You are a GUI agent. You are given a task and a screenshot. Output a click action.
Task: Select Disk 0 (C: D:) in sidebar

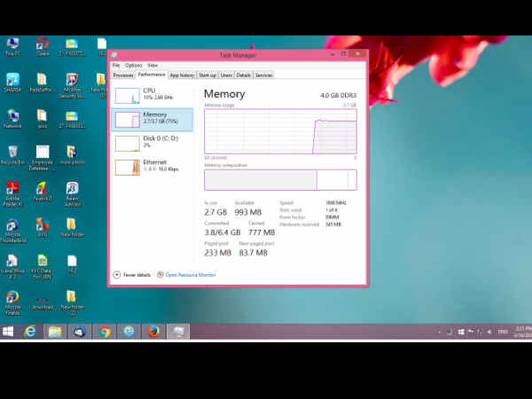pyautogui.click(x=152, y=143)
